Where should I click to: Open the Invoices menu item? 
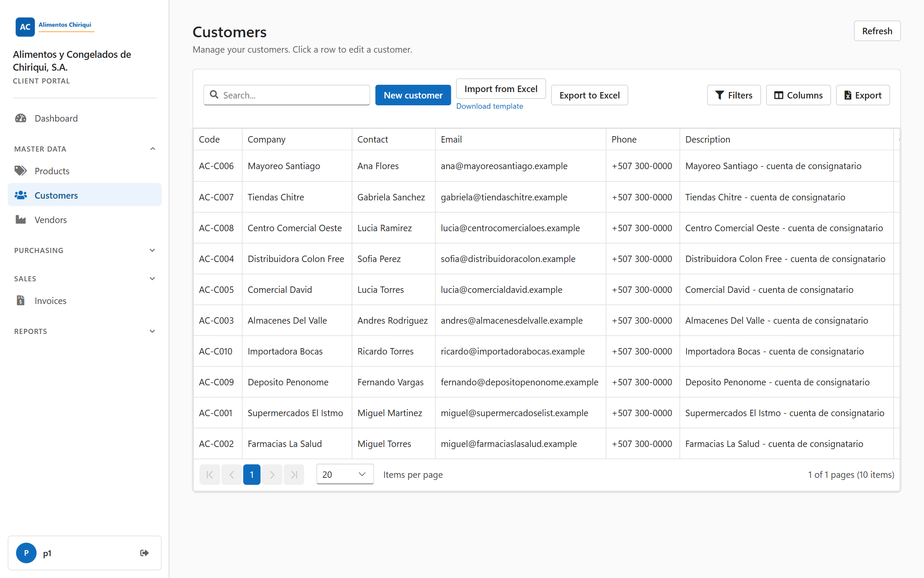click(85, 301)
